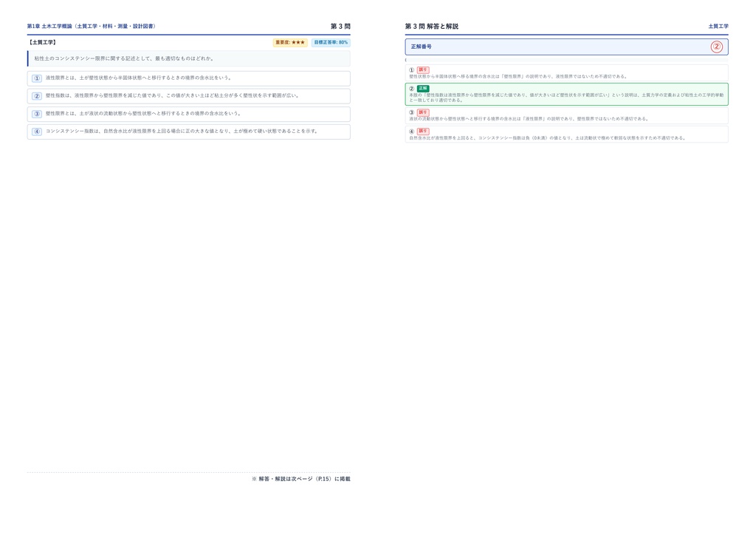Click the red 誤り badge in explanation ①
Viewport: 756px width, 535px height.
click(423, 70)
